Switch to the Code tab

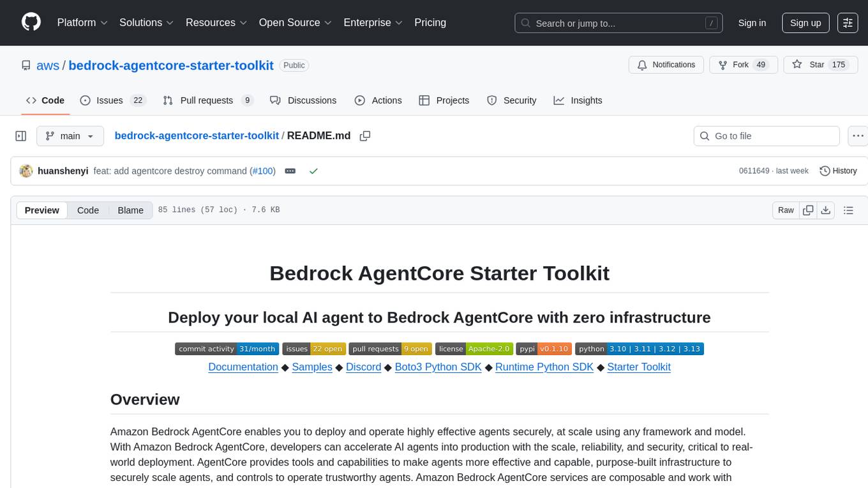click(x=45, y=100)
